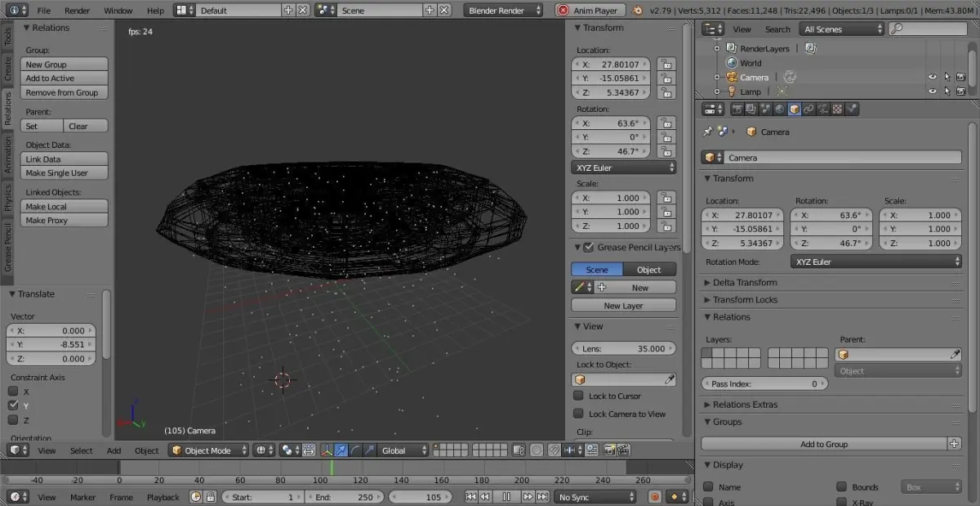Expand the Camera row in outliner
Image resolution: width=980 pixels, height=506 pixels.
[x=717, y=78]
